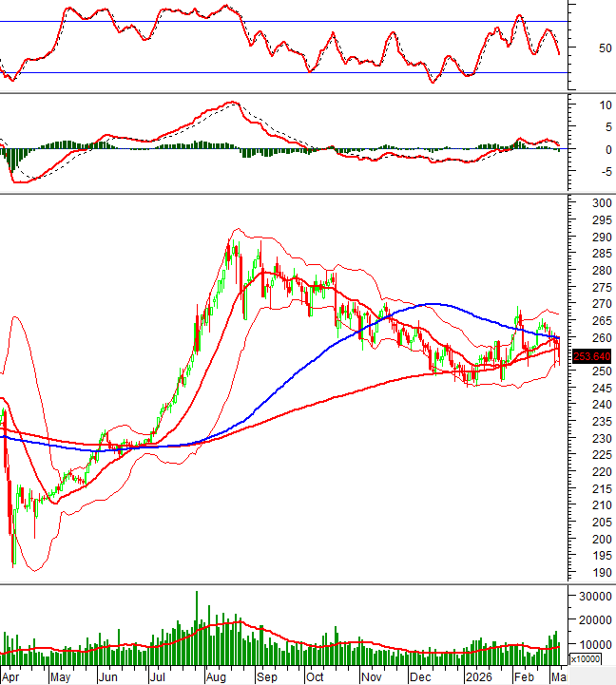Screen dimensions: 616x685
Task: Click the 30000 mark on volume axis
Action: 595,597
